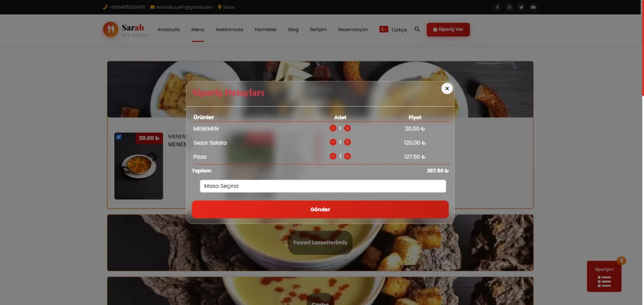Click the Favori Lezzetlerimiz category button
The width and height of the screenshot is (644, 305).
coord(320,243)
